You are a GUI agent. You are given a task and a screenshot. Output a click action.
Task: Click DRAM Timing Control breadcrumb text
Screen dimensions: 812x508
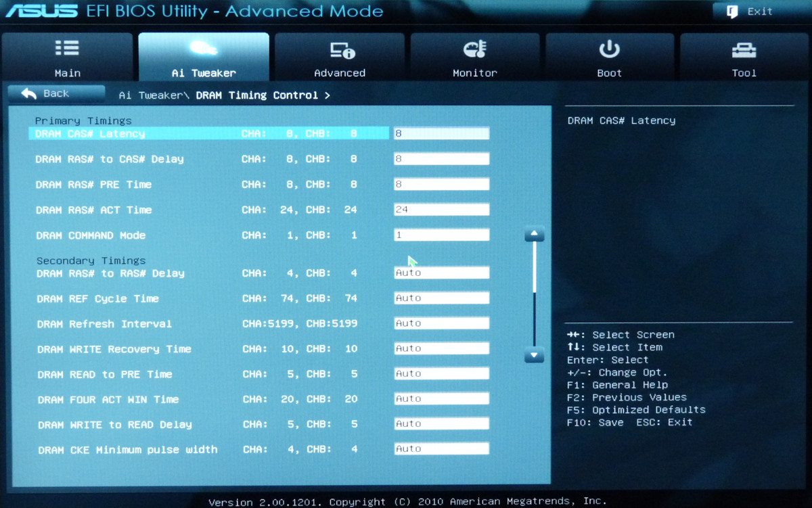point(257,95)
